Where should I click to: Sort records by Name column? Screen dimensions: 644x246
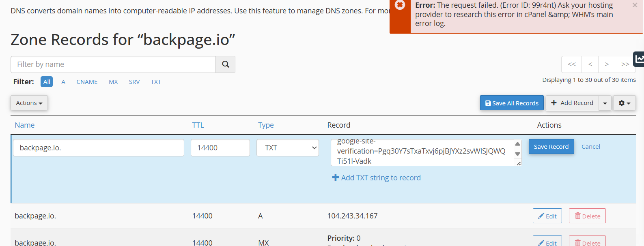pos(25,125)
